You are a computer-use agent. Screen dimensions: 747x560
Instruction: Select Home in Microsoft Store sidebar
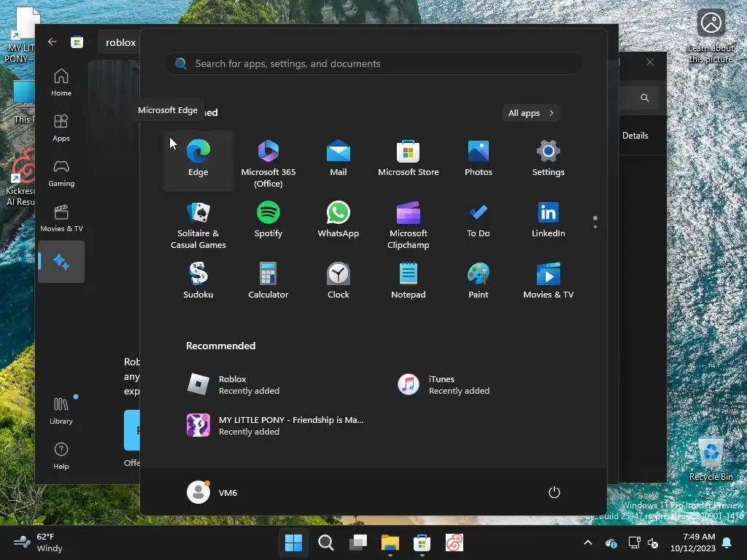[61, 83]
